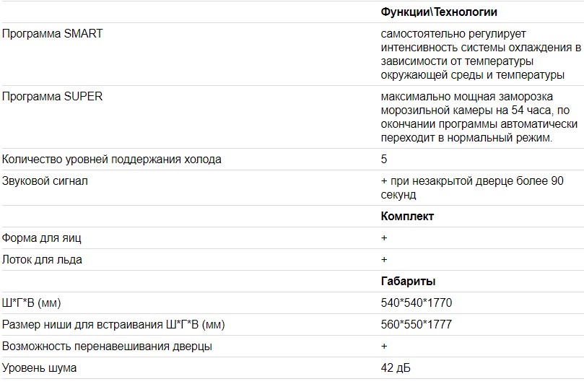Image resolution: width=584 pixels, height=392 pixels.
Task: Select the "Программа SUPER" row label
Action: click(x=52, y=96)
